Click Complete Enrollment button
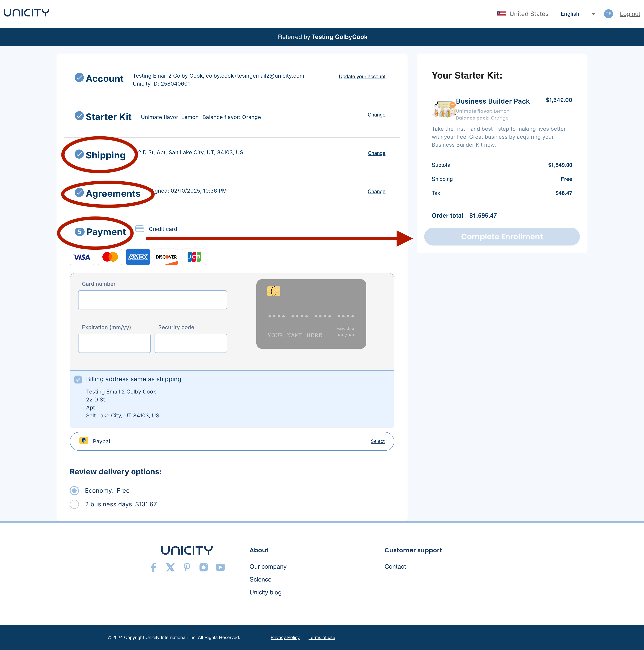The height and width of the screenshot is (650, 644). tap(502, 237)
